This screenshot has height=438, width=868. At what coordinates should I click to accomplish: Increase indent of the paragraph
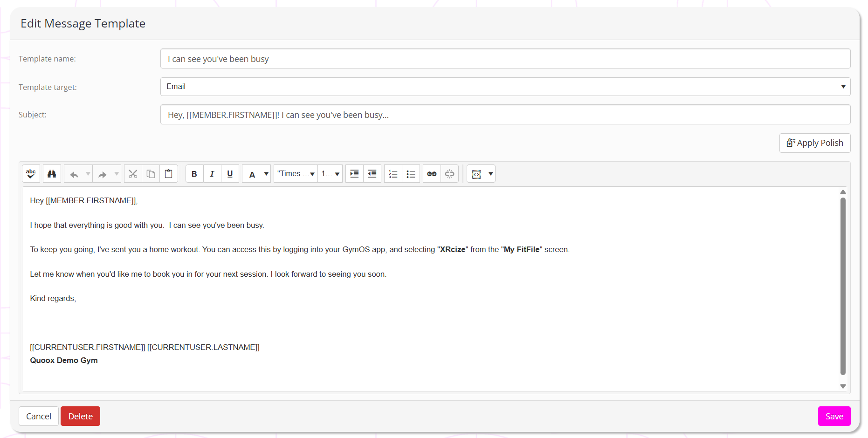(x=354, y=174)
